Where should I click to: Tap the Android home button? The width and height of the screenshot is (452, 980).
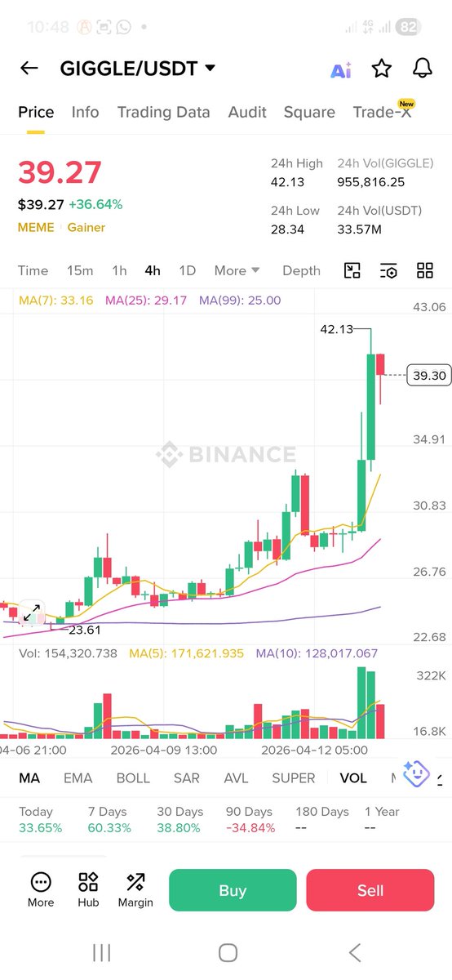click(228, 952)
